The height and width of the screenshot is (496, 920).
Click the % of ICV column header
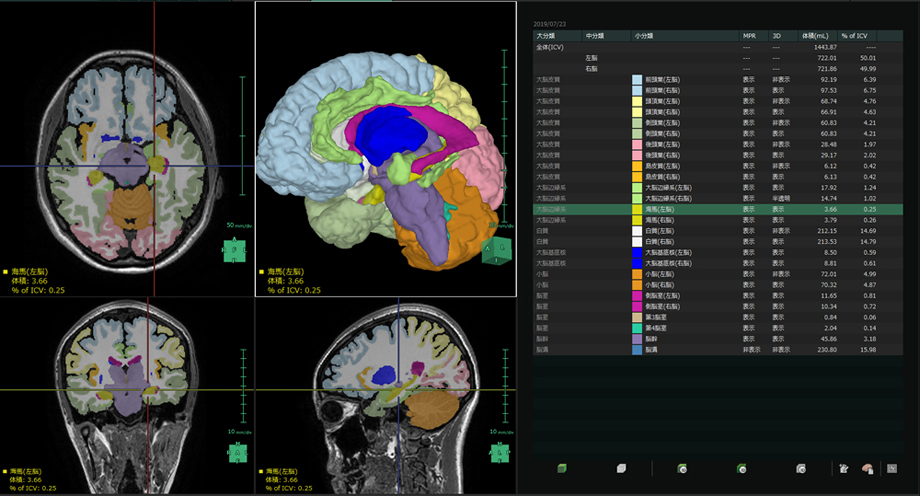coord(858,36)
